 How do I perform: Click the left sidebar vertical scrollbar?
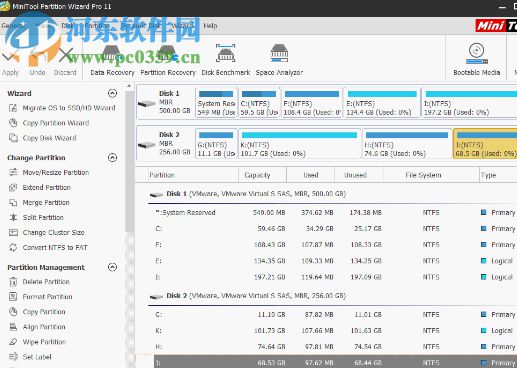(x=129, y=161)
